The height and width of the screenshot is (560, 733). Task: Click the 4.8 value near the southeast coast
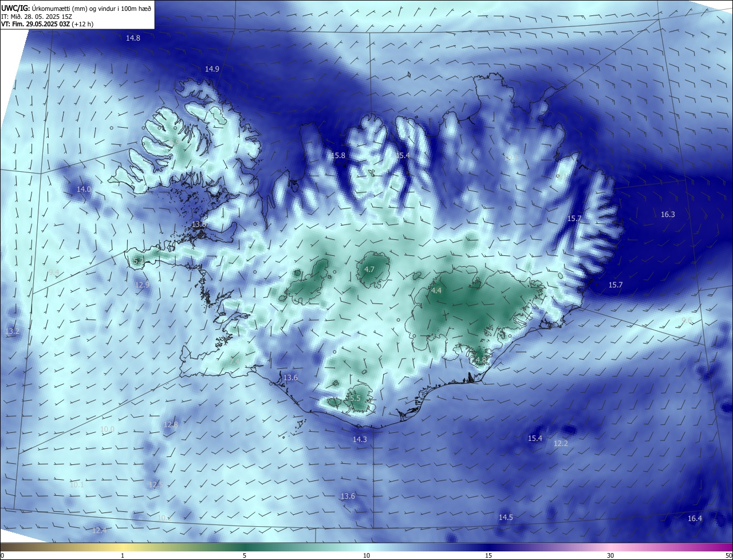(x=480, y=360)
